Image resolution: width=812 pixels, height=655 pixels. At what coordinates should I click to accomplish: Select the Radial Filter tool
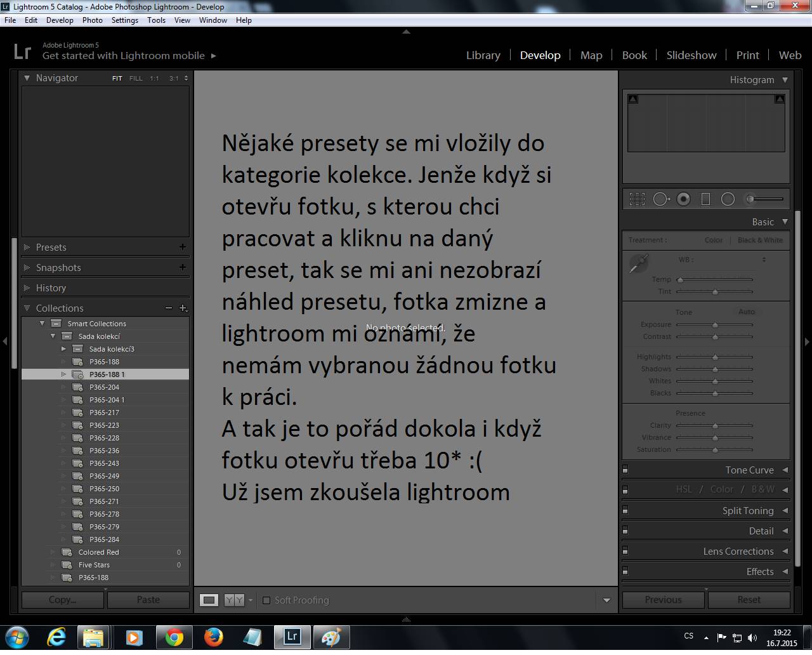click(x=728, y=199)
